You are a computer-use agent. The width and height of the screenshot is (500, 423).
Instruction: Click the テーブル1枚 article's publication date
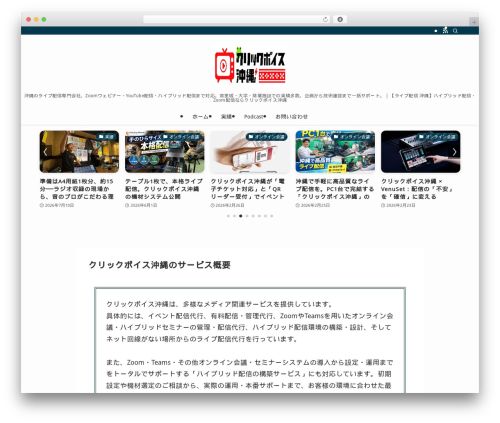click(x=141, y=205)
